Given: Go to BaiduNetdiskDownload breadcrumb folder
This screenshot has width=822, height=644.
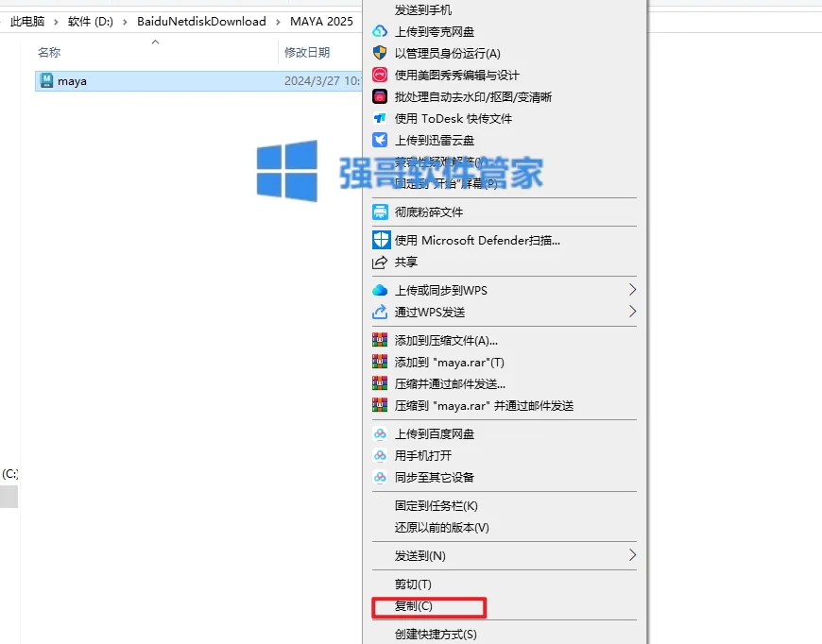Looking at the screenshot, I should [201, 22].
